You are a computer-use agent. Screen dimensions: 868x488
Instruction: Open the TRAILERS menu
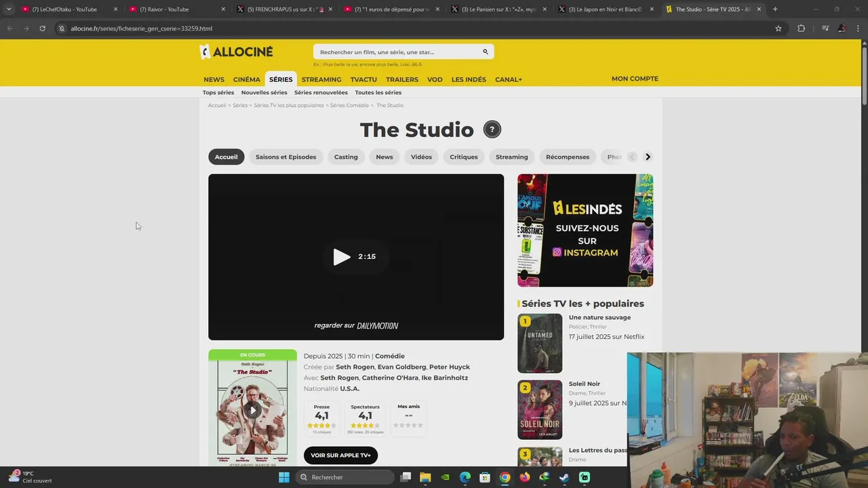coord(402,79)
